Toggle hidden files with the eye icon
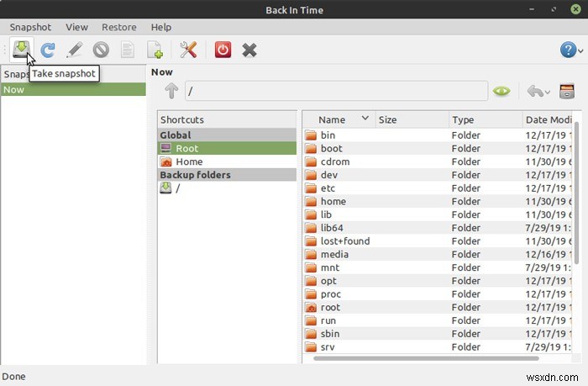 point(501,91)
